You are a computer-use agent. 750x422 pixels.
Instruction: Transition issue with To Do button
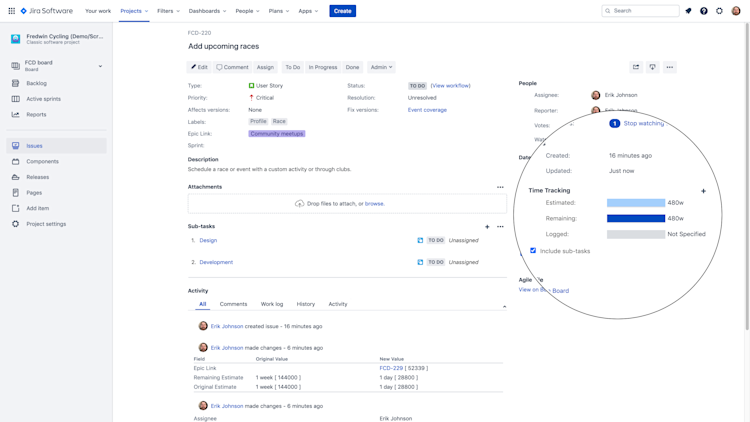(293, 67)
